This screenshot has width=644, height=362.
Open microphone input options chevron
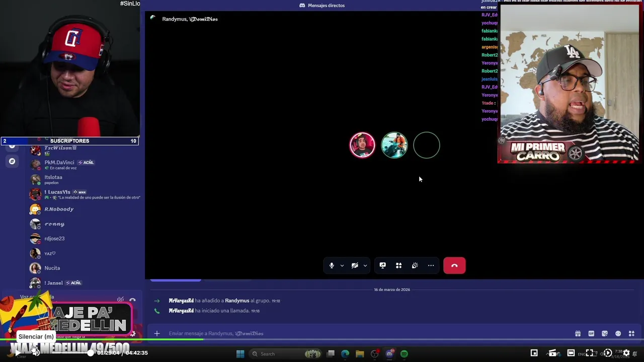coord(342,265)
